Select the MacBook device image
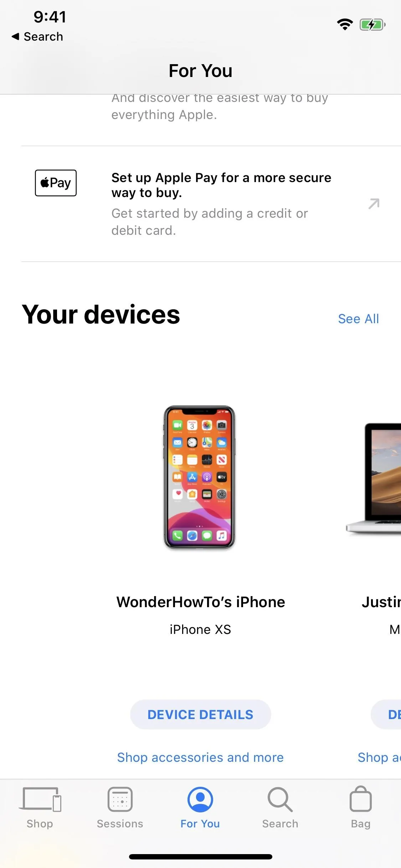 click(x=374, y=478)
